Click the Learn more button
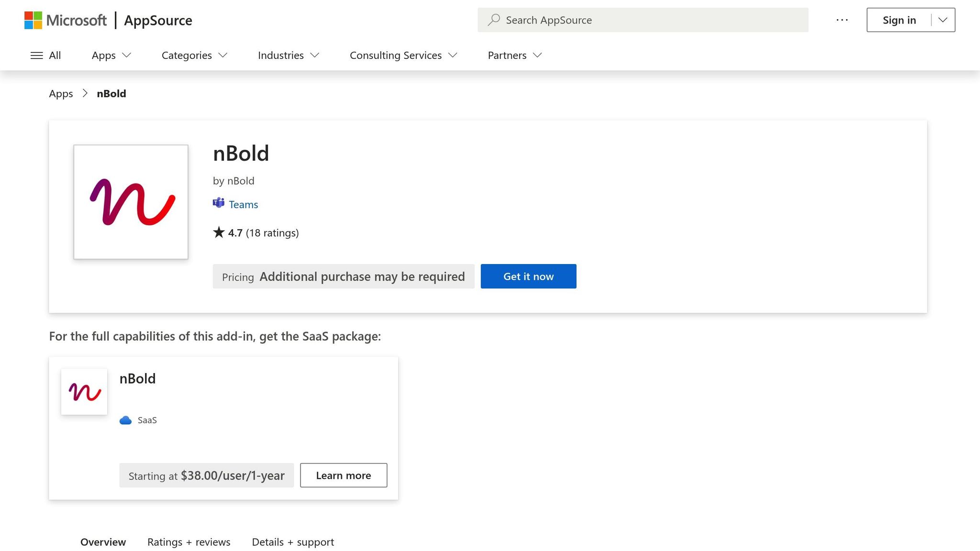 pyautogui.click(x=344, y=475)
